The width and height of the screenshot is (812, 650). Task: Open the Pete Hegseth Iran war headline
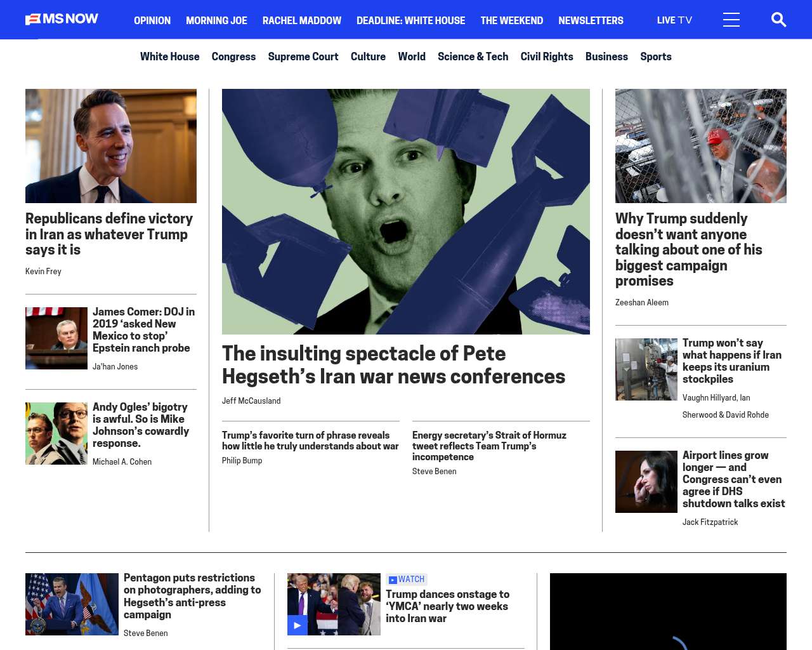(x=393, y=365)
